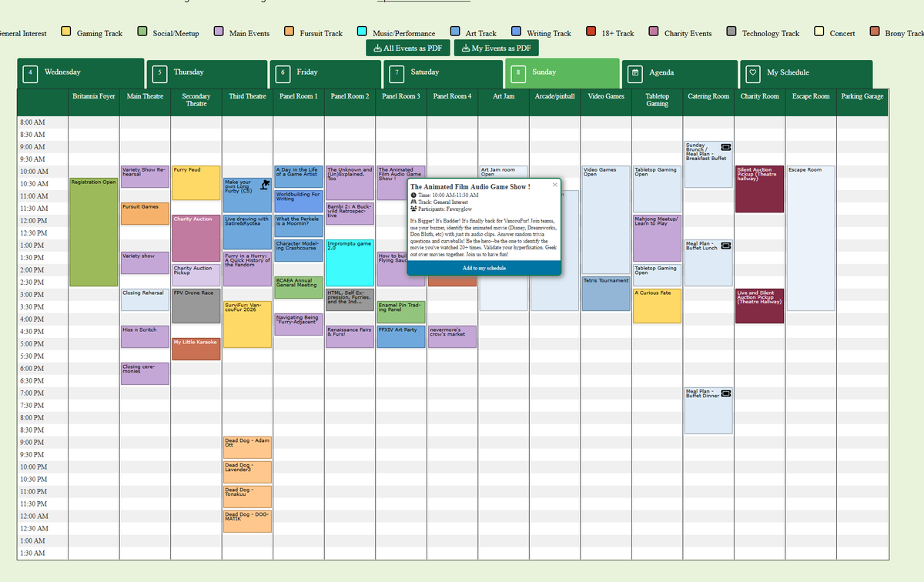Click lamp icon on Long Furby event

click(264, 184)
